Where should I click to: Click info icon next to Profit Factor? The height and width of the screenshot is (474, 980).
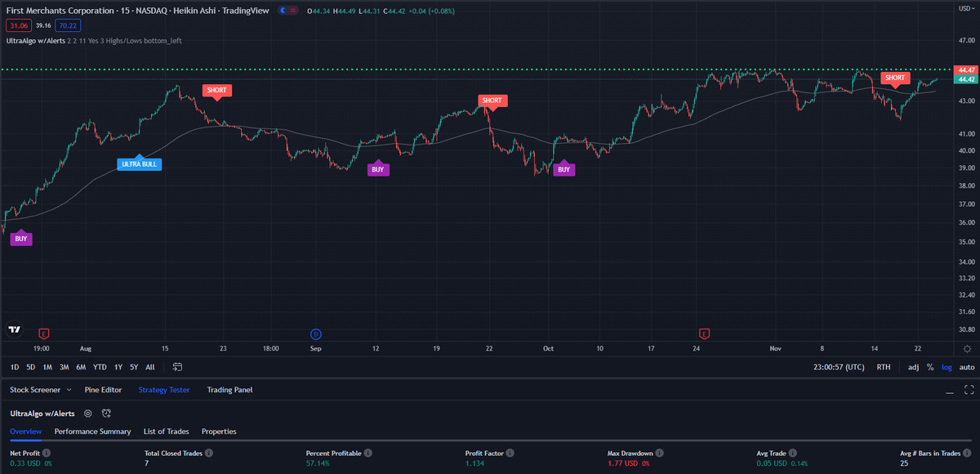509,453
